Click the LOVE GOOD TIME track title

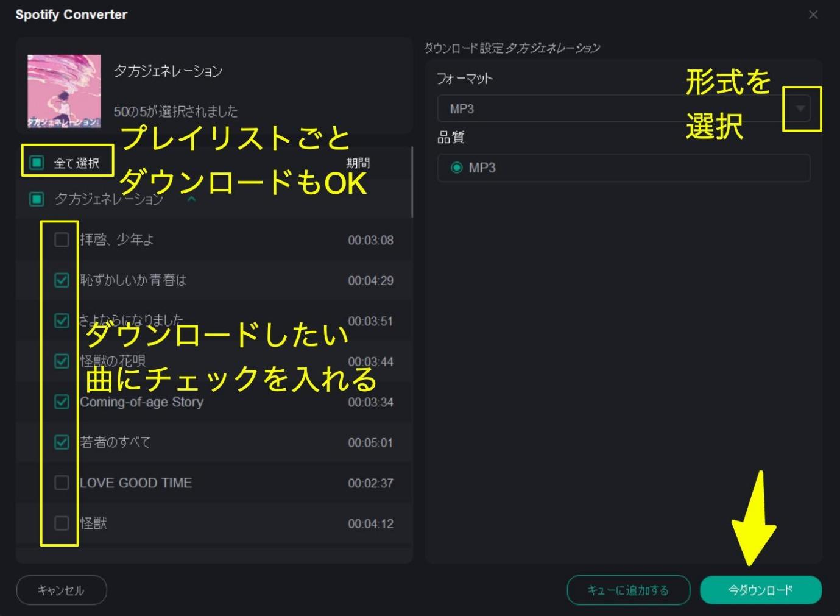tap(136, 483)
